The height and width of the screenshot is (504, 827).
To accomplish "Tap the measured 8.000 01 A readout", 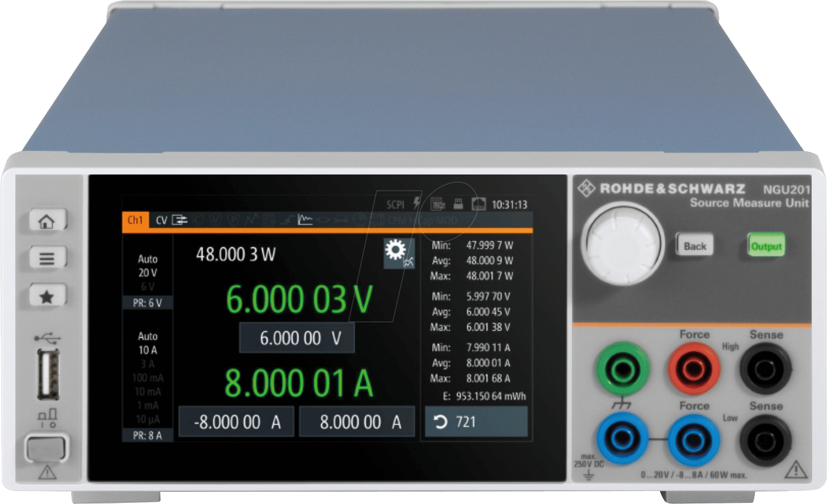I will (x=300, y=383).
